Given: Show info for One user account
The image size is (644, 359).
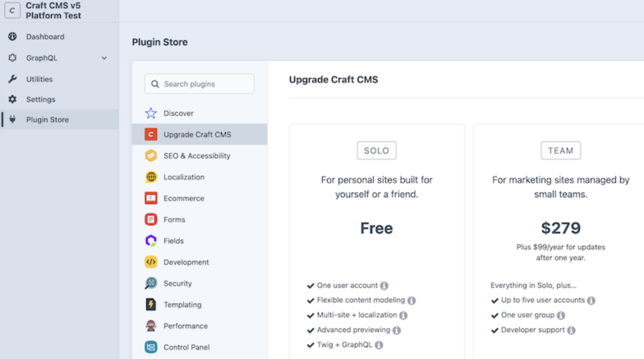Looking at the screenshot, I should 384,285.
